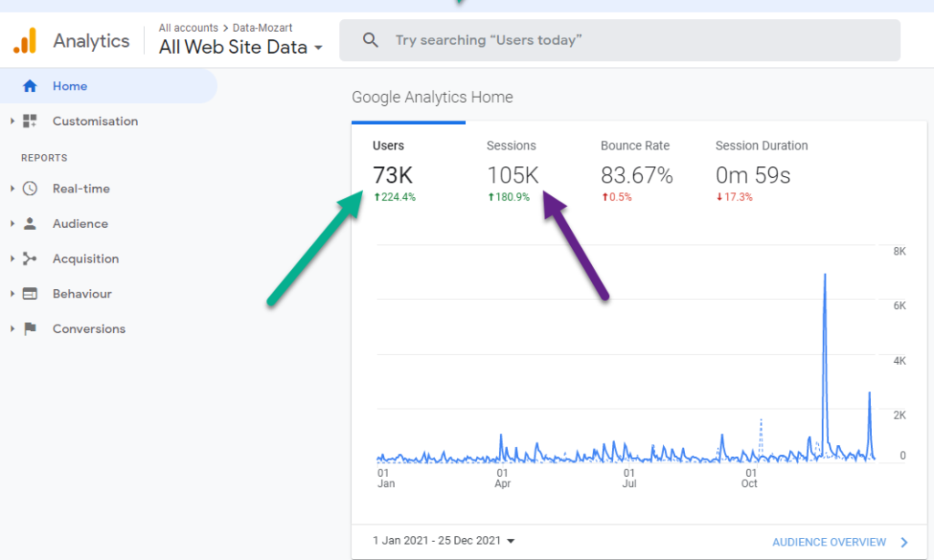Open the Behaviour reports label
934x560 pixels.
[82, 294]
